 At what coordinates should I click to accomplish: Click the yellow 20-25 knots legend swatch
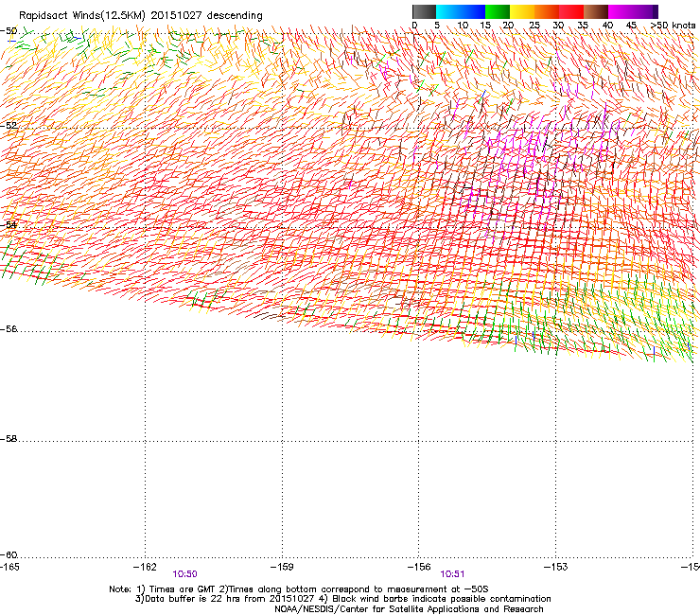coord(522,11)
